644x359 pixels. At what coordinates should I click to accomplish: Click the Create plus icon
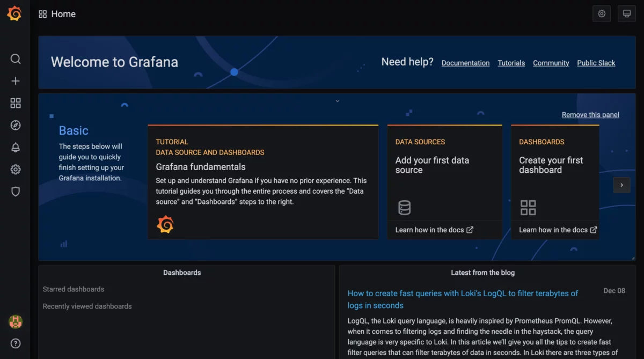[16, 81]
